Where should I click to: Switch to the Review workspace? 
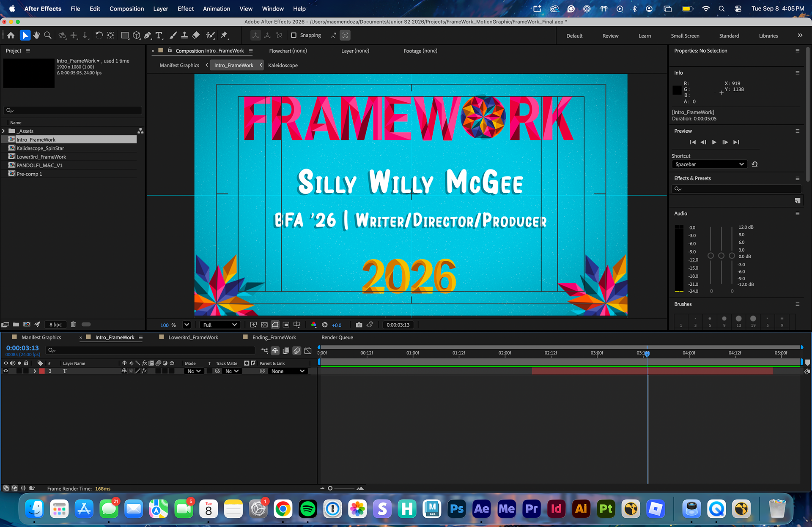(610, 36)
